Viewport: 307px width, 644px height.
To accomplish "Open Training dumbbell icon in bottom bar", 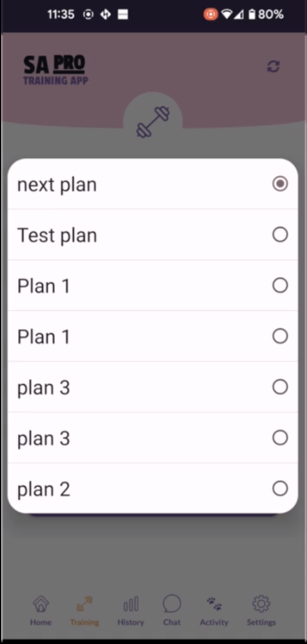I will click(85, 604).
